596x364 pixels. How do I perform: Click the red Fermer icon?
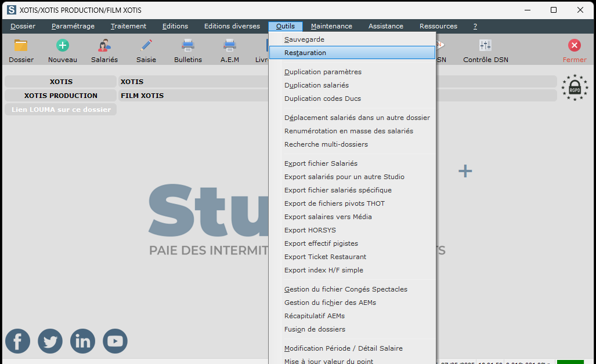[575, 46]
